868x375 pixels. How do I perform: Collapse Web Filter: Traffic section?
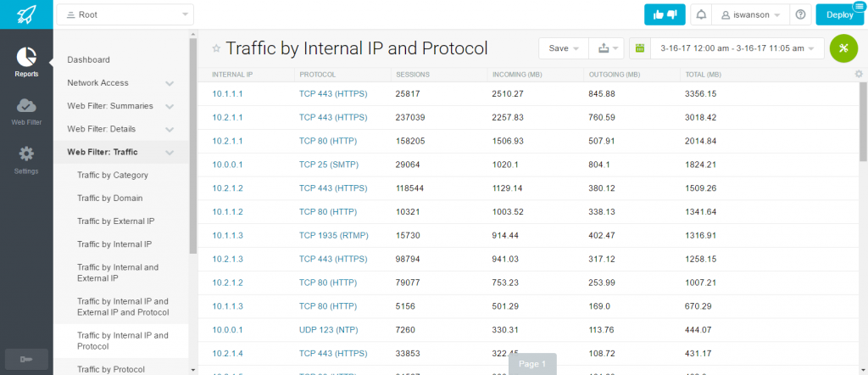120,152
